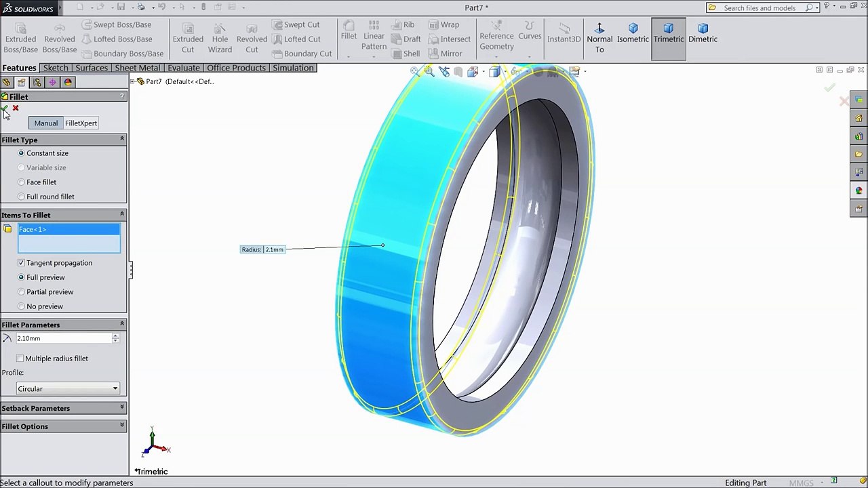Select the Normal To view icon
Screen dimensions: 868x488
pyautogui.click(x=599, y=39)
